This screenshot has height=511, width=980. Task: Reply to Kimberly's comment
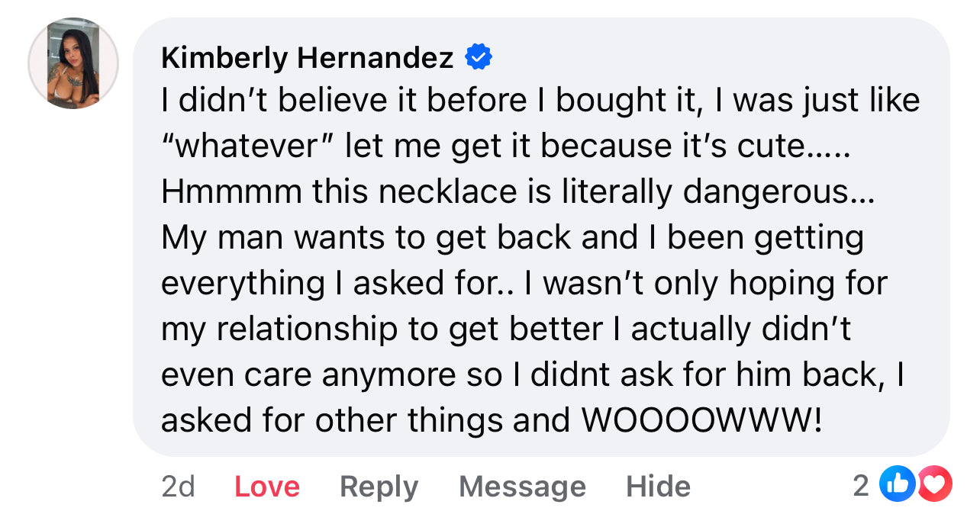(x=379, y=486)
